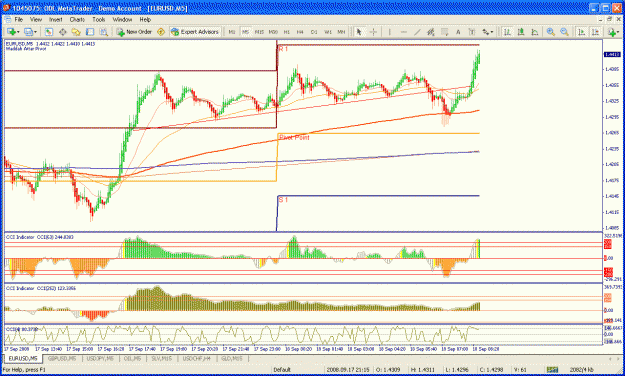Image resolution: width=625 pixels, height=376 pixels.
Task: Click the Default profile in status bar
Action: tap(281, 370)
